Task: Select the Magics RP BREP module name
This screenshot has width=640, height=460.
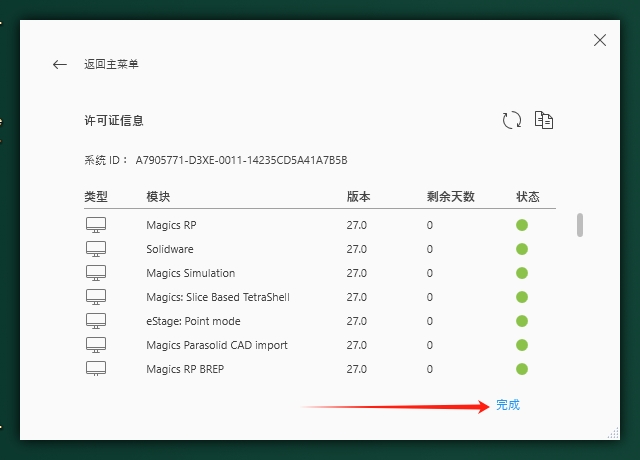Action: tap(185, 369)
